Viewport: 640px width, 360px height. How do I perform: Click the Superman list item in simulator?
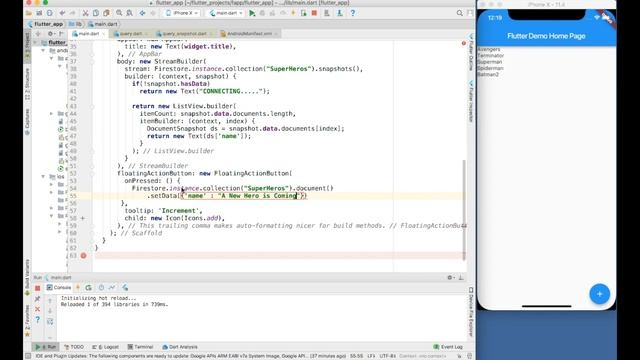coord(490,62)
